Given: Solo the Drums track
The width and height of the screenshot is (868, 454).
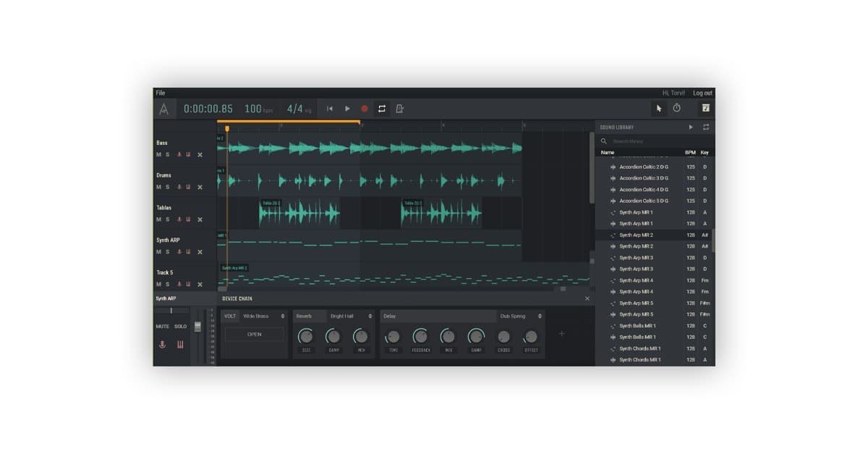Looking at the screenshot, I should (167, 187).
